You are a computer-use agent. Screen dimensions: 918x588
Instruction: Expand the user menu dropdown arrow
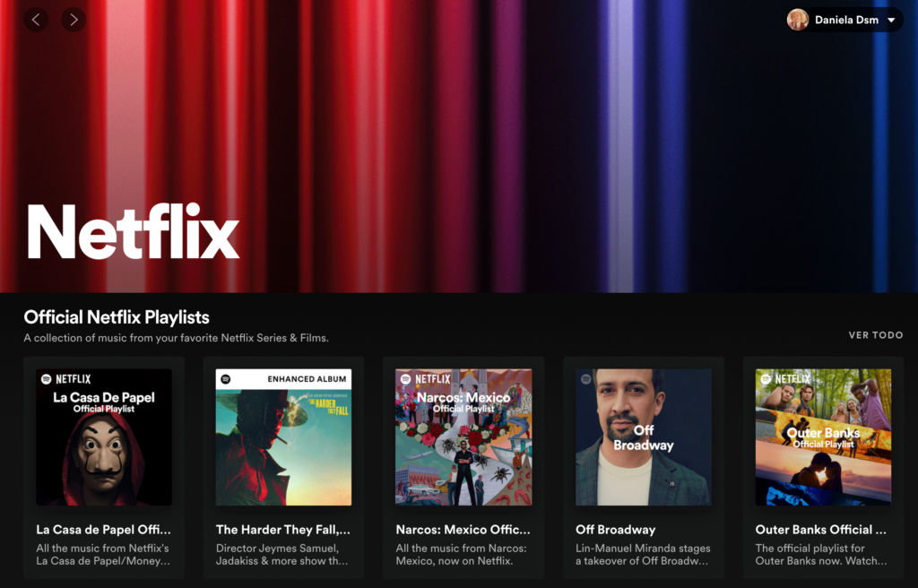pos(891,21)
